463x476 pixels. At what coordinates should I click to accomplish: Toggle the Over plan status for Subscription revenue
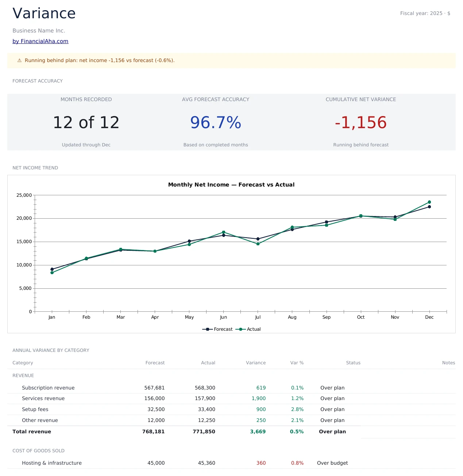(332, 388)
